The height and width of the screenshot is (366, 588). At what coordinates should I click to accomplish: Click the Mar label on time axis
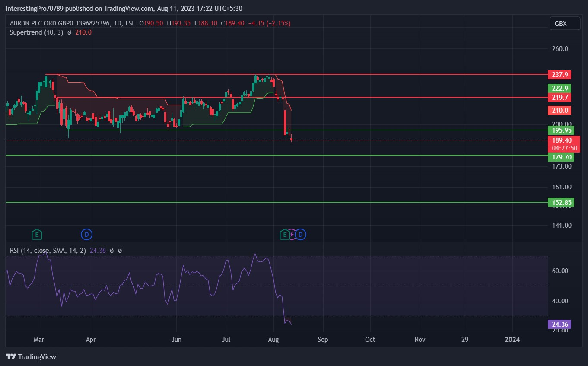[x=39, y=340]
